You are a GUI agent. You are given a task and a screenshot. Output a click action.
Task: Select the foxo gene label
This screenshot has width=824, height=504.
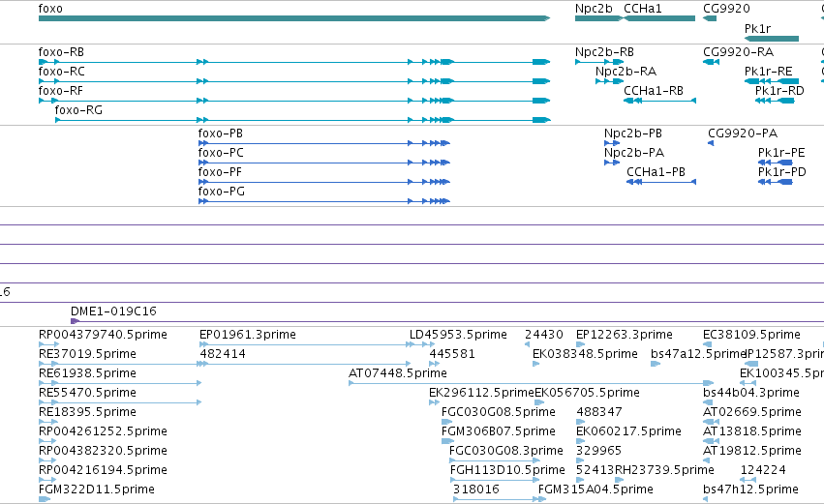click(x=50, y=9)
